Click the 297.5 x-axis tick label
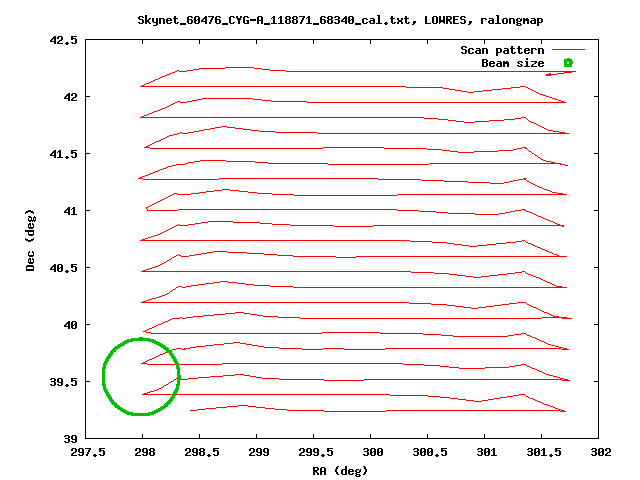Viewport: 640px width, 480px height. point(88,452)
